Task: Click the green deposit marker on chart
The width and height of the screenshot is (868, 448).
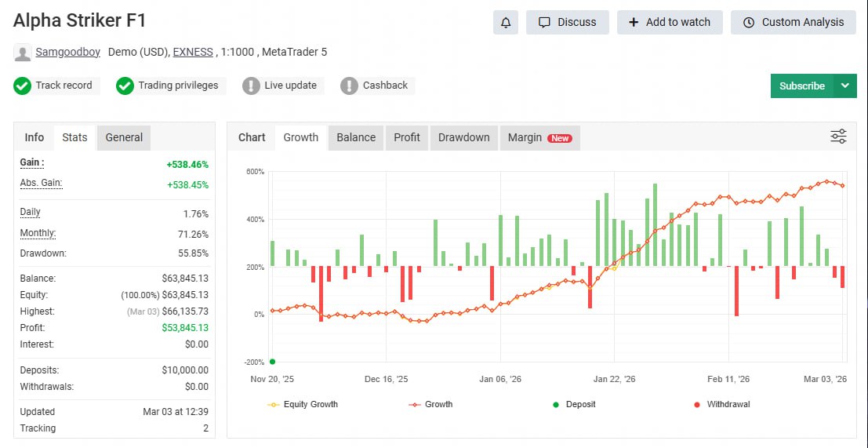Action: point(272,361)
